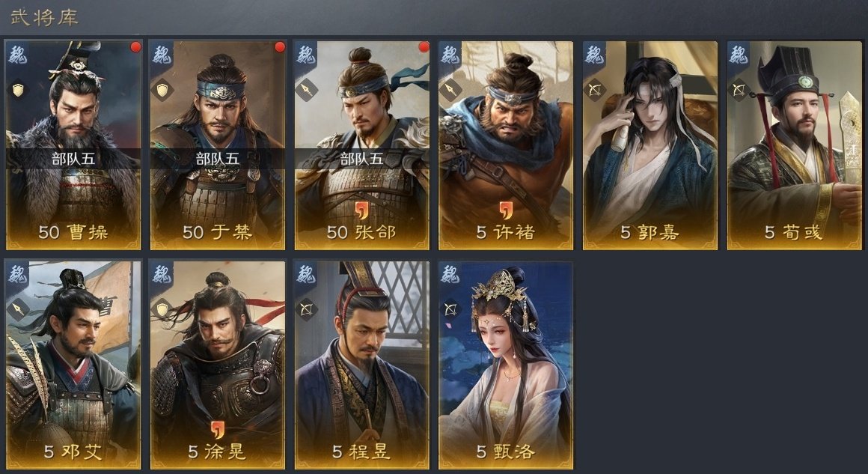Click the spear troop icon on 邓艾 card
This screenshot has width=868, height=474.
click(x=18, y=309)
